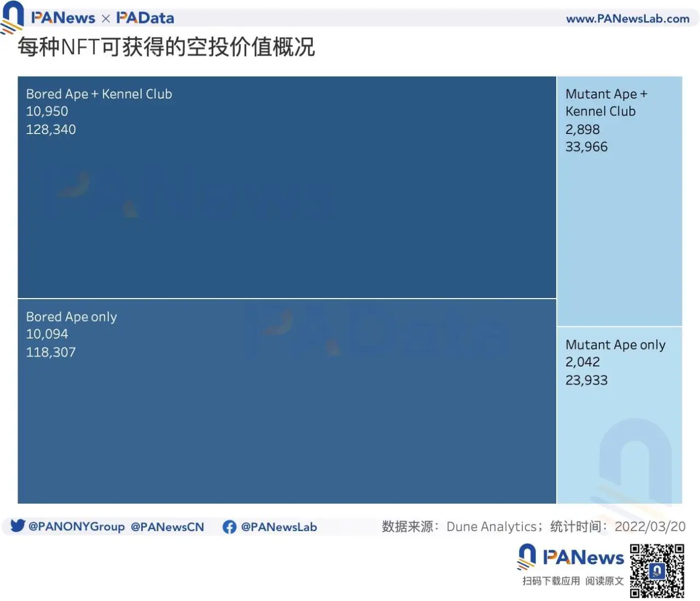Click the Twitter bird icon

coord(17,526)
